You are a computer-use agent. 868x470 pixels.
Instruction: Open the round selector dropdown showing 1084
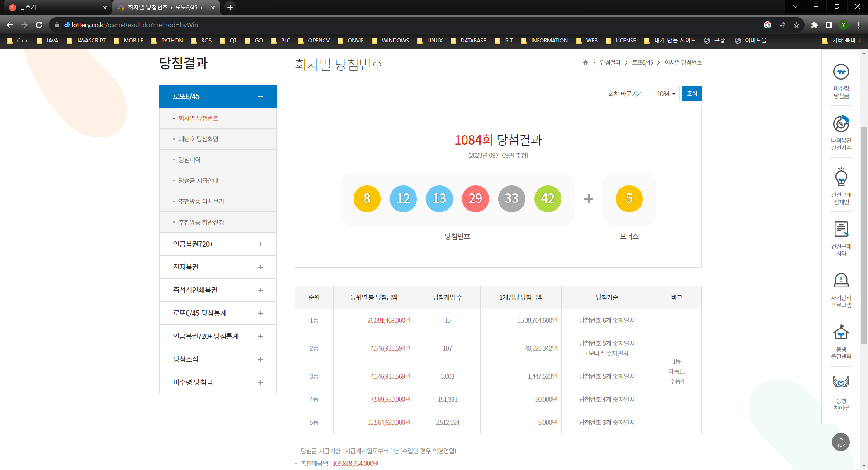click(x=666, y=94)
